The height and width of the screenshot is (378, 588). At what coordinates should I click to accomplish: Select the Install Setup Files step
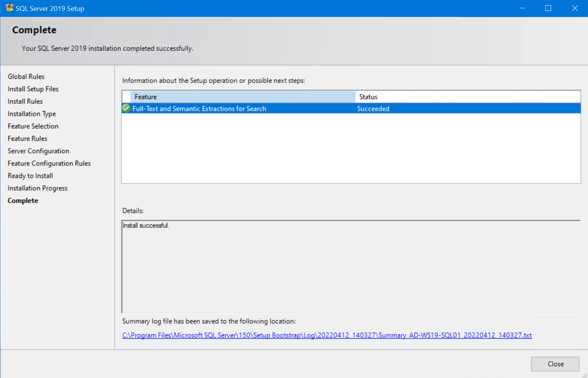coord(33,89)
